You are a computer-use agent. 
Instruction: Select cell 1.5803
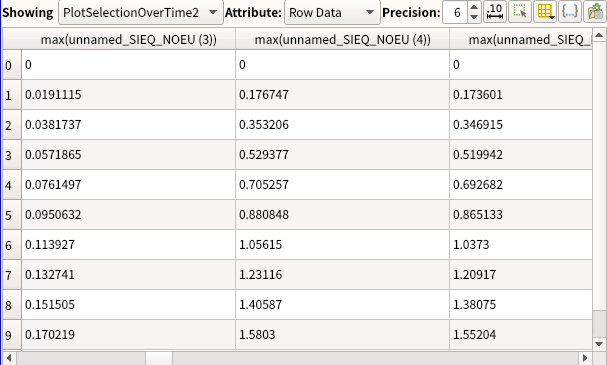coord(342,335)
